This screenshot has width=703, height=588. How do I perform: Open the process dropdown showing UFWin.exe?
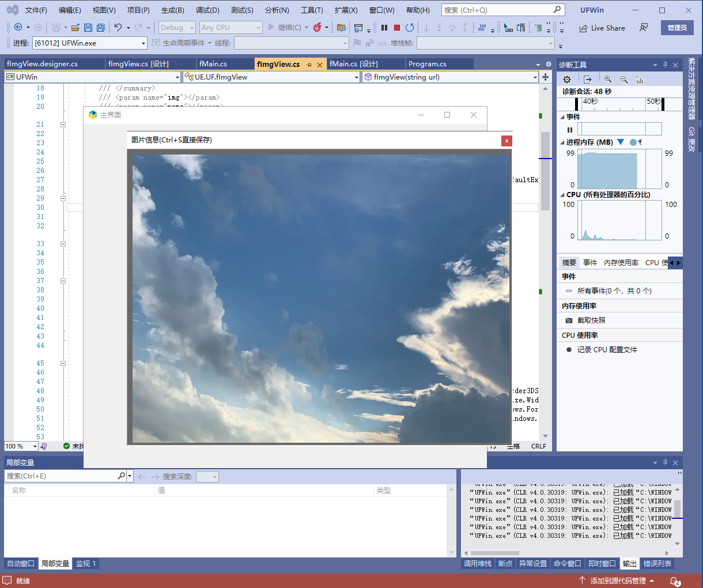pos(143,43)
